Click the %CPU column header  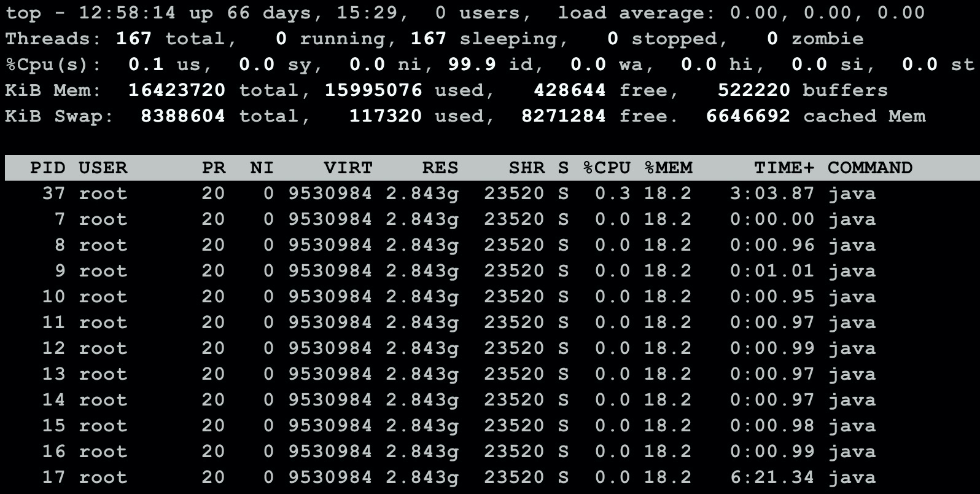click(x=607, y=168)
